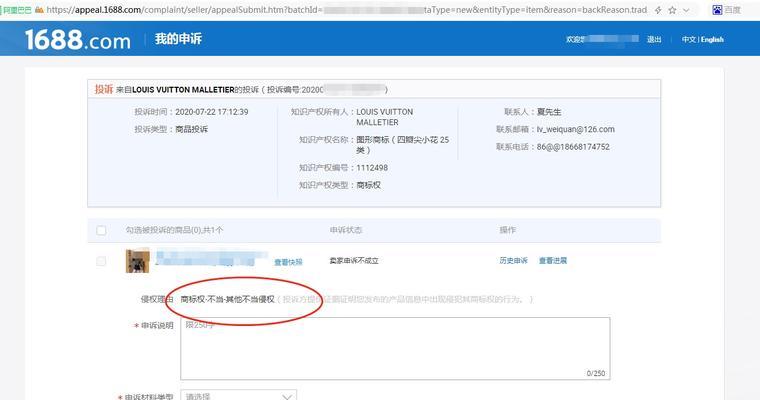
Task: Switch language to 中文
Action: (689, 39)
